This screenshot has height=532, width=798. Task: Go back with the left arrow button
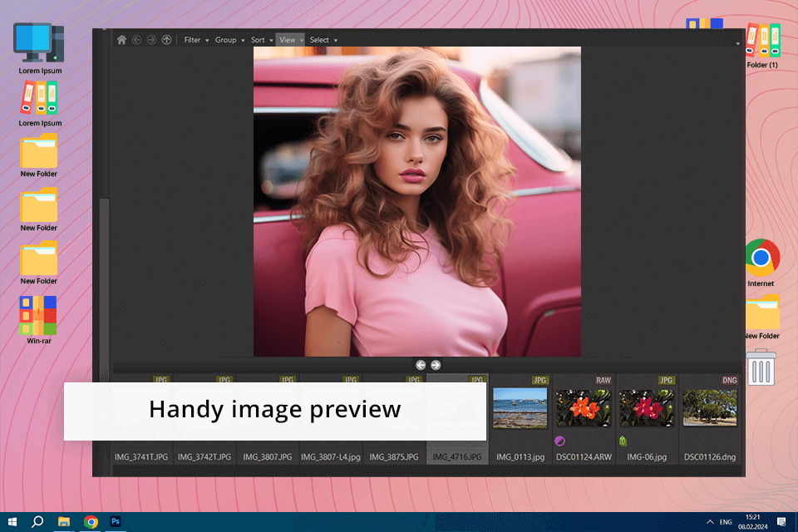pyautogui.click(x=136, y=40)
